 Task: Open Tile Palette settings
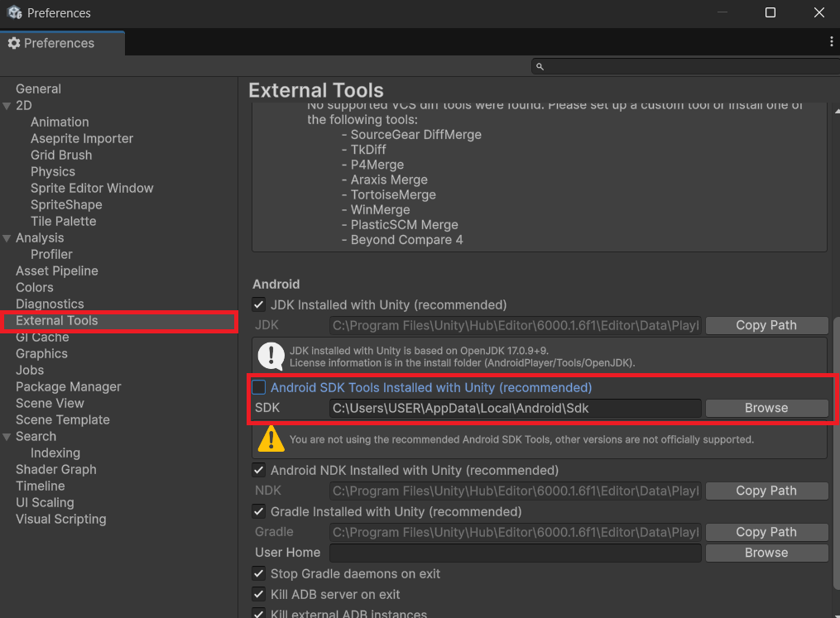point(63,221)
